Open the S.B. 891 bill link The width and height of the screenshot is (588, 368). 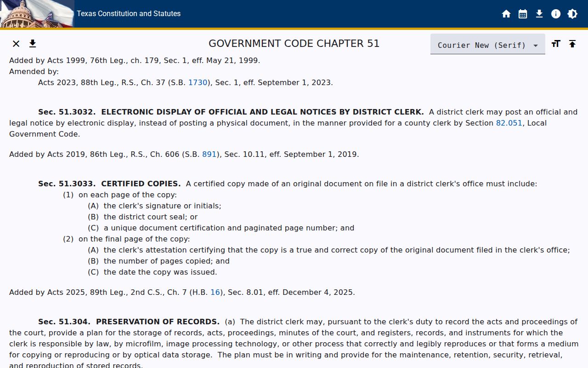(x=209, y=155)
